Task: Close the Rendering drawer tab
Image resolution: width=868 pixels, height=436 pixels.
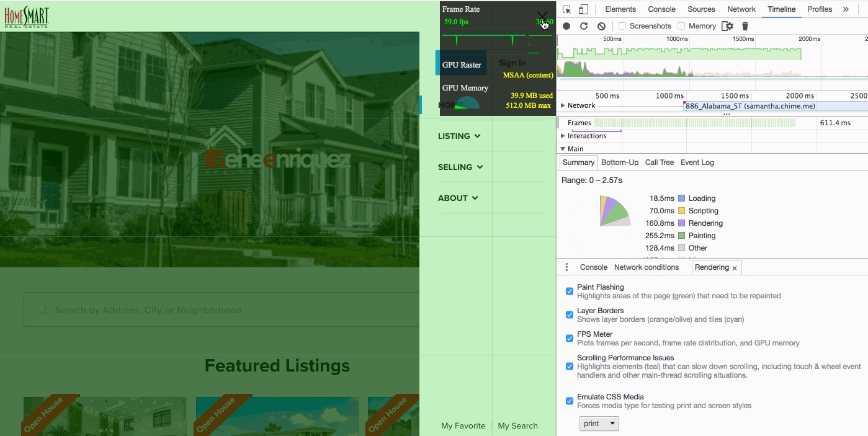Action: click(x=735, y=268)
